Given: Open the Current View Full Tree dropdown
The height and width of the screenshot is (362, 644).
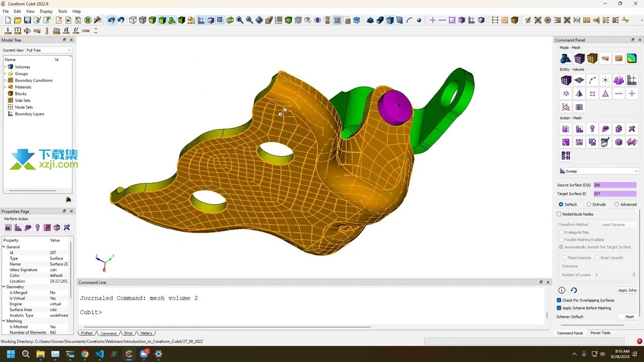Looking at the screenshot, I should (x=48, y=50).
